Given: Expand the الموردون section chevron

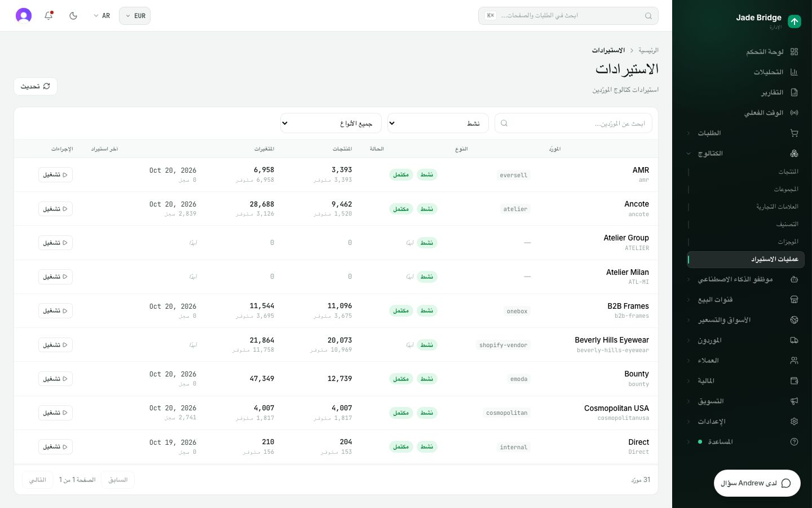Looking at the screenshot, I should tap(689, 340).
